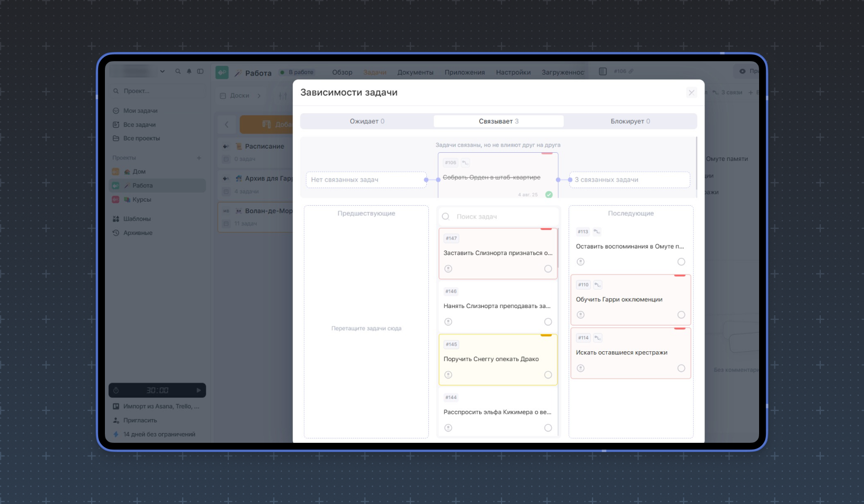The height and width of the screenshot is (504, 864).
Task: Click 'Пригласить' in the sidebar
Action: point(140,420)
